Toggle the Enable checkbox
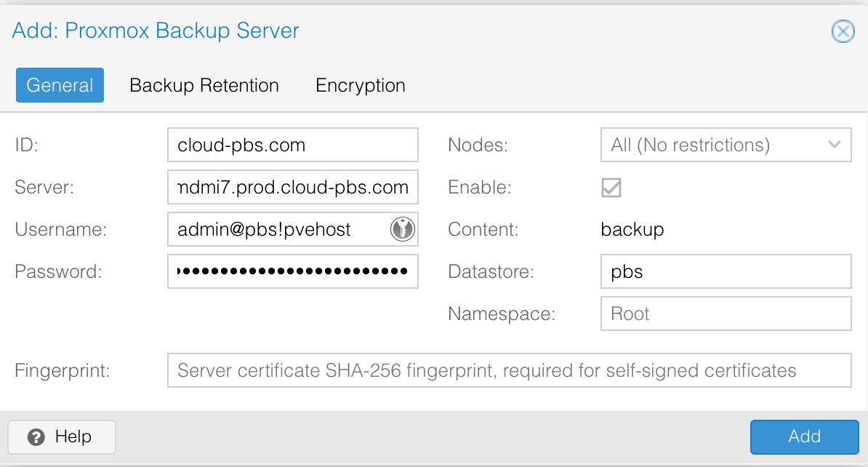Image resolution: width=868 pixels, height=467 pixels. (x=611, y=187)
